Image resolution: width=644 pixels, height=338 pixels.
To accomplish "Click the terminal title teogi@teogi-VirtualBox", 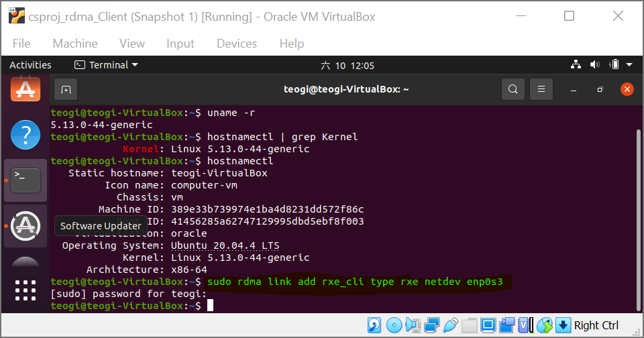I will (346, 89).
